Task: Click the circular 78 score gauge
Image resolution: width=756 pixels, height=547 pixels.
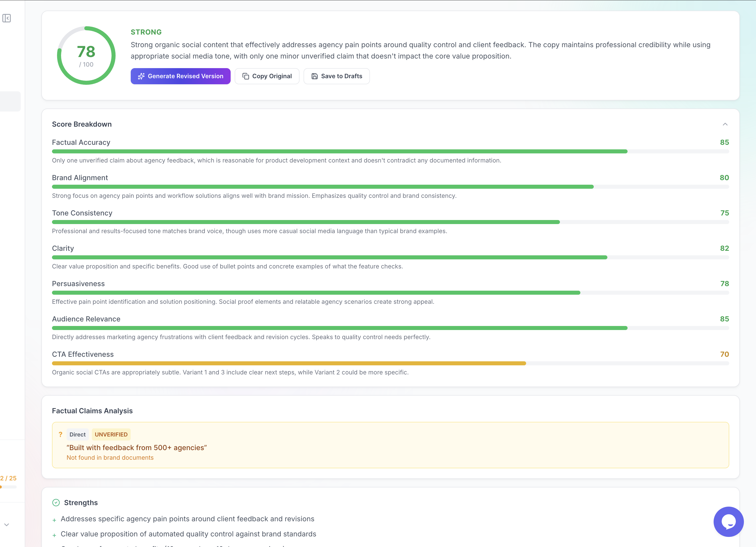Action: pos(86,55)
